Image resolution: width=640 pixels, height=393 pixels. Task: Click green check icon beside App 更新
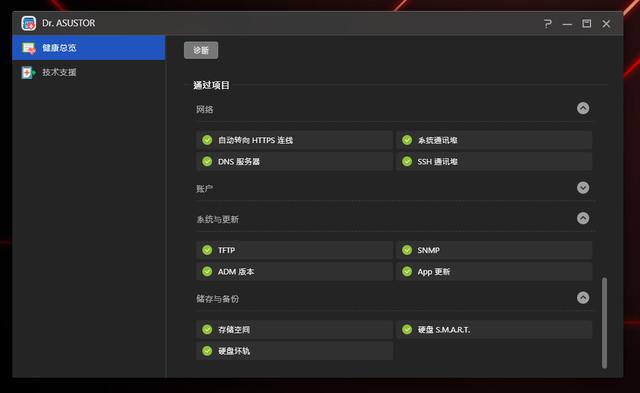(x=407, y=271)
